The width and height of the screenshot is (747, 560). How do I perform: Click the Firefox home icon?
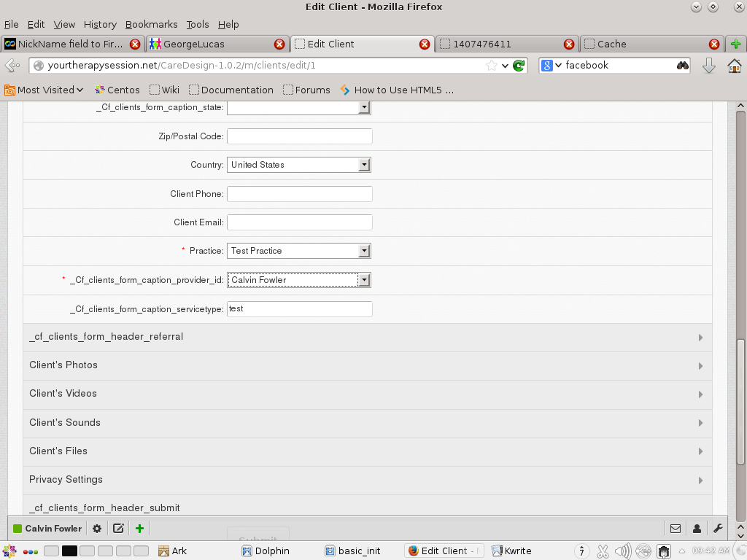pyautogui.click(x=734, y=66)
